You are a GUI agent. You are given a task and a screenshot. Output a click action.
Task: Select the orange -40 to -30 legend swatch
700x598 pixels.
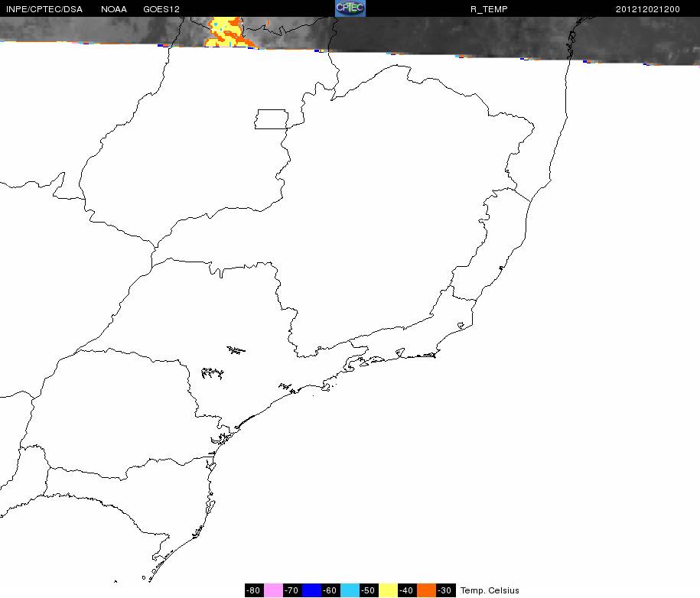point(427,590)
